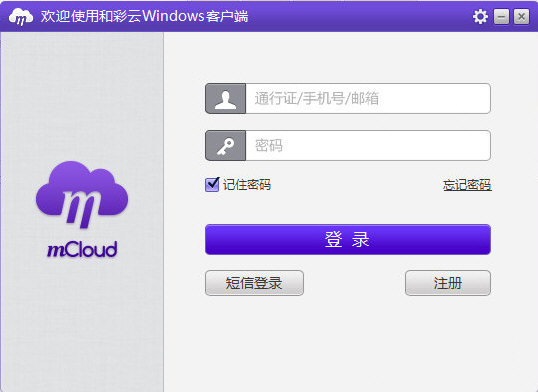Minimize the 和彩云 login window
The width and height of the screenshot is (538, 392).
(x=501, y=16)
